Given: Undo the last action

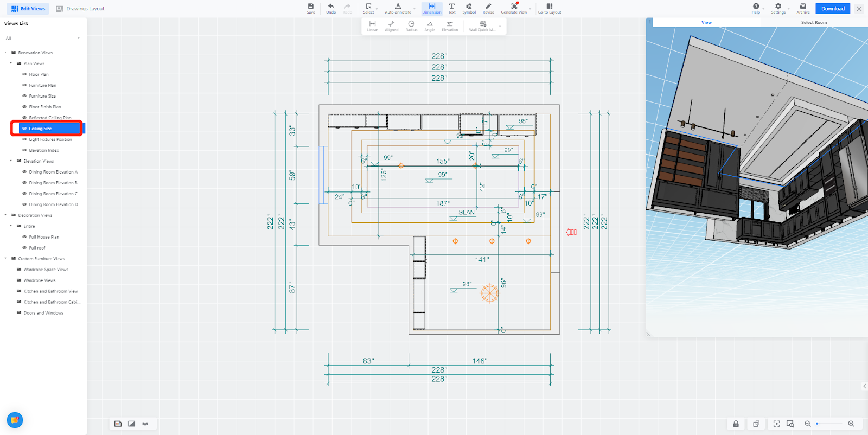Looking at the screenshot, I should point(331,8).
